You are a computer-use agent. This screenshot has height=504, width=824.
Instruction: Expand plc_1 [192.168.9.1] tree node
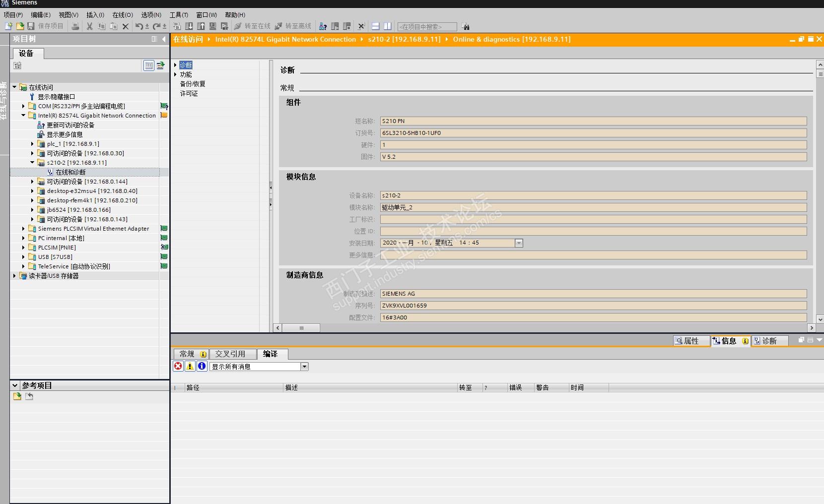[32, 144]
